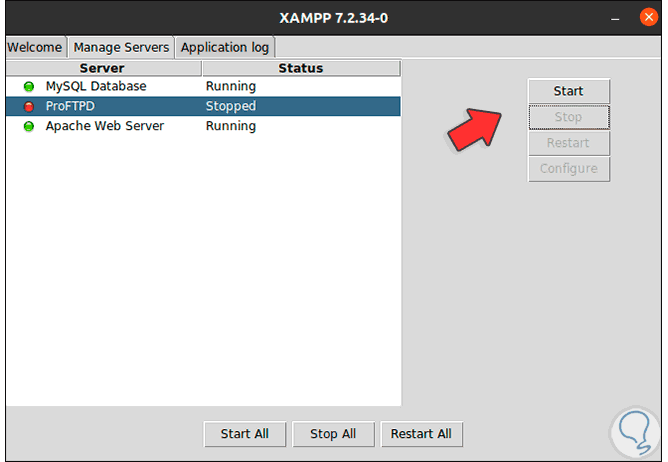668x462 pixels.
Task: Open Configure for the selected server
Action: click(569, 169)
